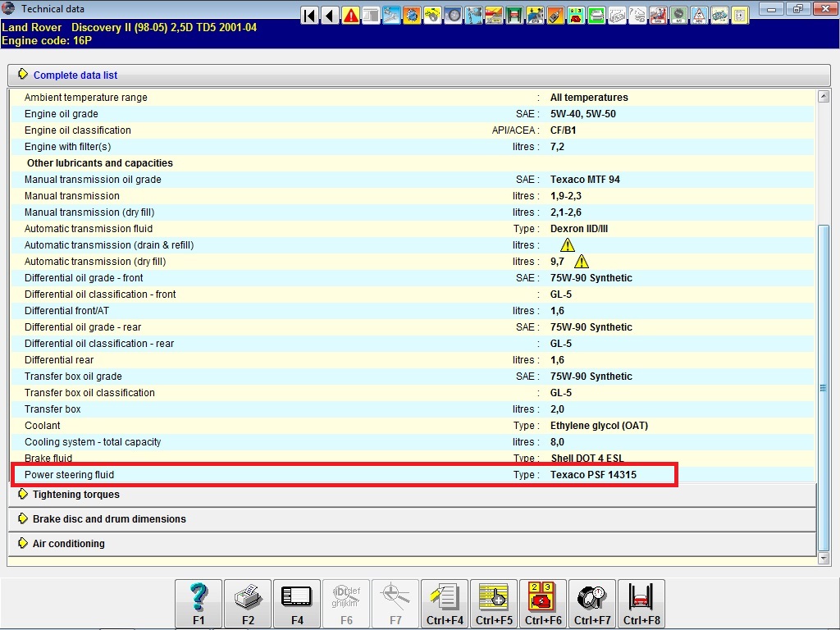Click the Ctrl+F8 vehicle lift icon
Viewport: 840px width, 630px height.
point(641,604)
